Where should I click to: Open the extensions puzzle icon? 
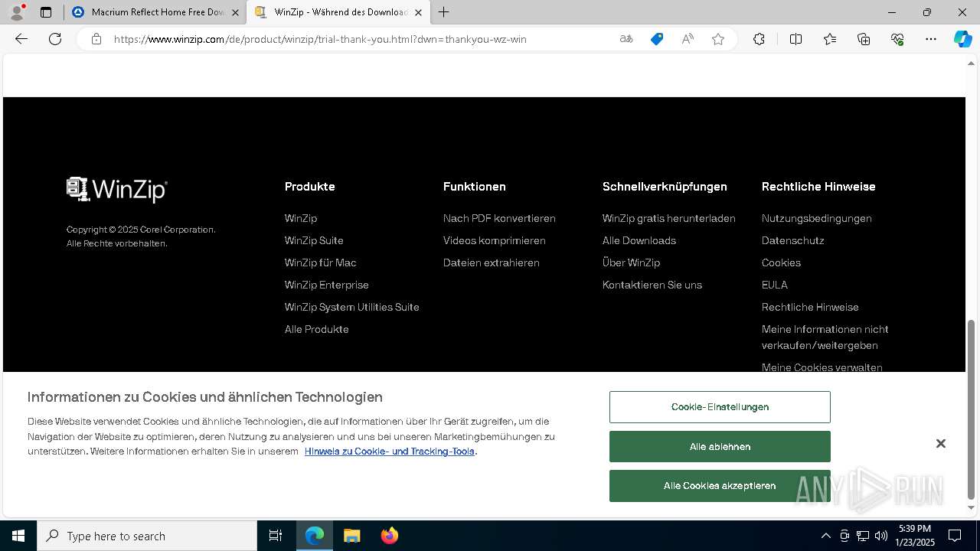click(x=759, y=39)
